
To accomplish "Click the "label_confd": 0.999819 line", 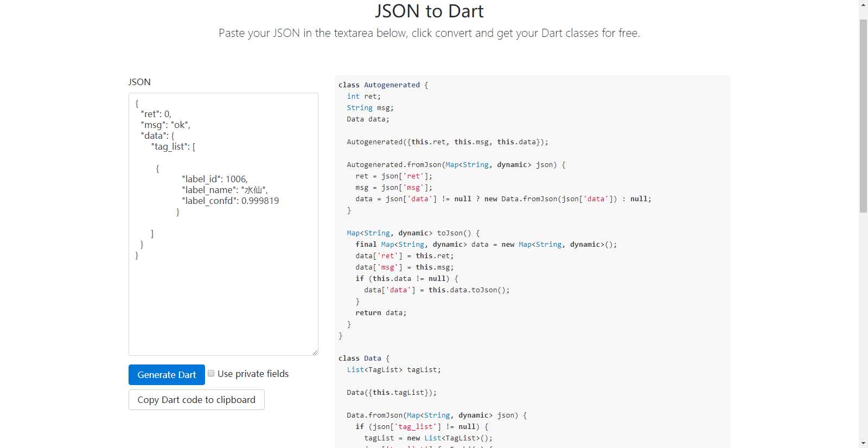I will point(231,201).
